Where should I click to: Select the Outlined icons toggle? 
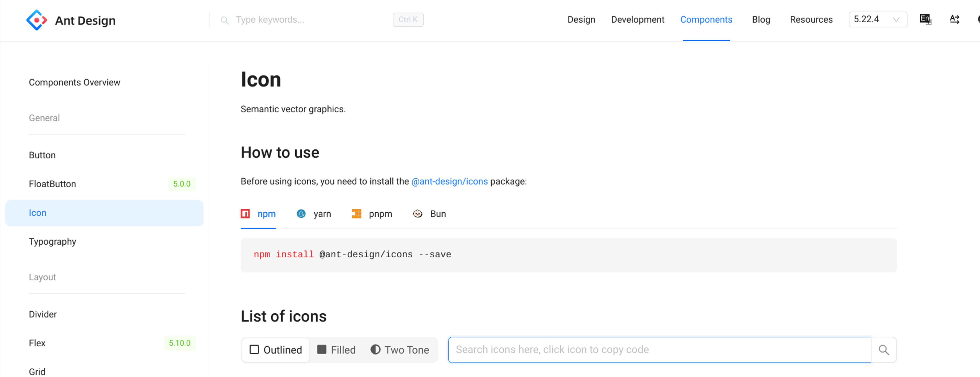276,349
